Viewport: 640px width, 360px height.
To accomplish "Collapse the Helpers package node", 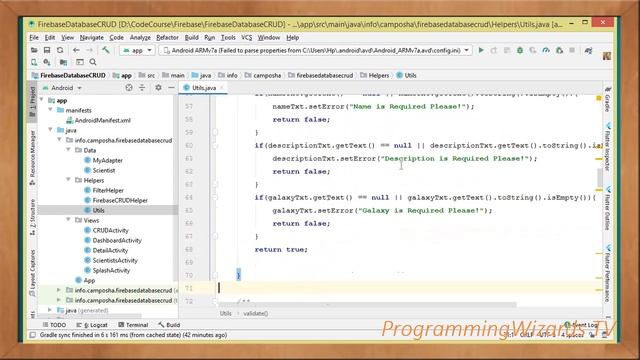I will 69,180.
